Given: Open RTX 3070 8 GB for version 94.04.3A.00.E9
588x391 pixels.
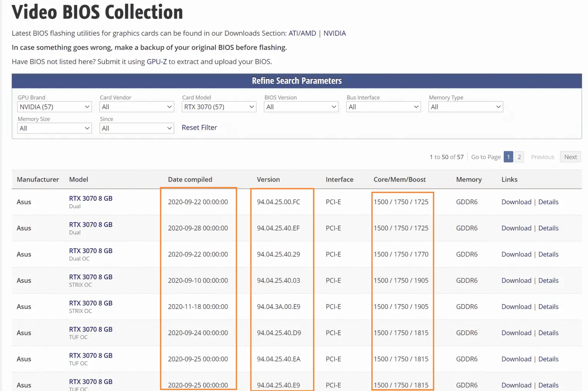Looking at the screenshot, I should coord(91,303).
